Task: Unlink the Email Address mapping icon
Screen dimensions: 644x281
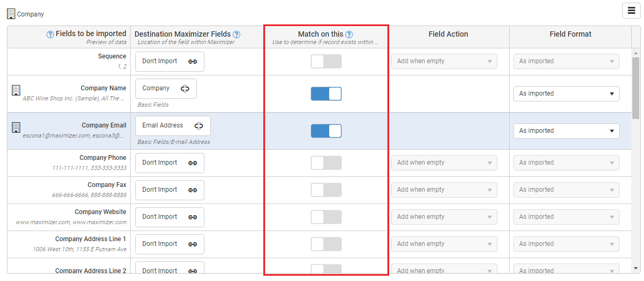Action: (x=199, y=126)
